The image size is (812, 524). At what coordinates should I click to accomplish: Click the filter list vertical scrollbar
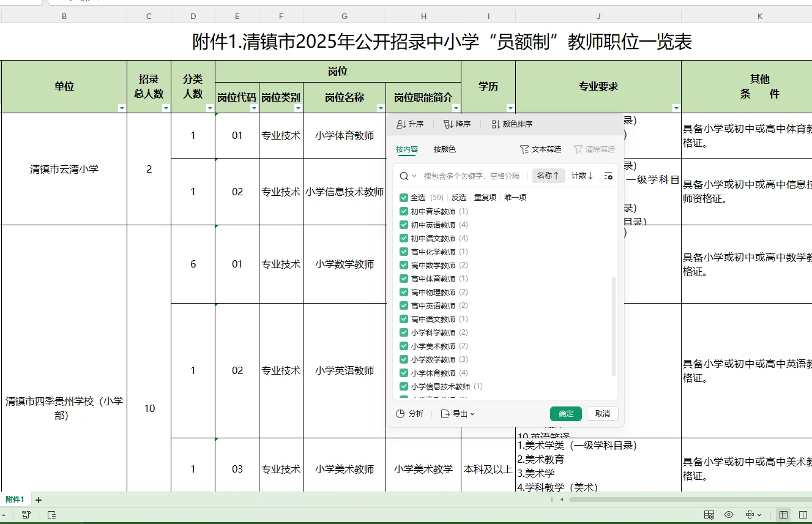click(614, 326)
